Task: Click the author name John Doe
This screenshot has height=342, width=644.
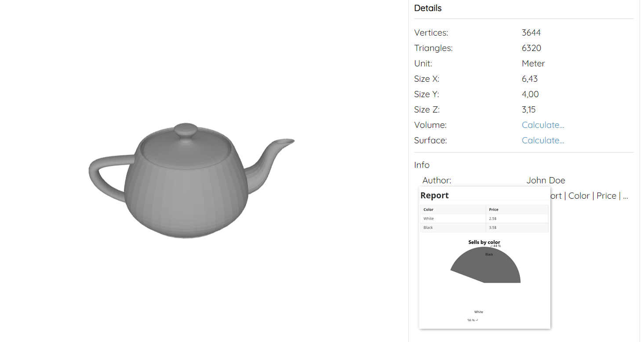Action: (546, 180)
